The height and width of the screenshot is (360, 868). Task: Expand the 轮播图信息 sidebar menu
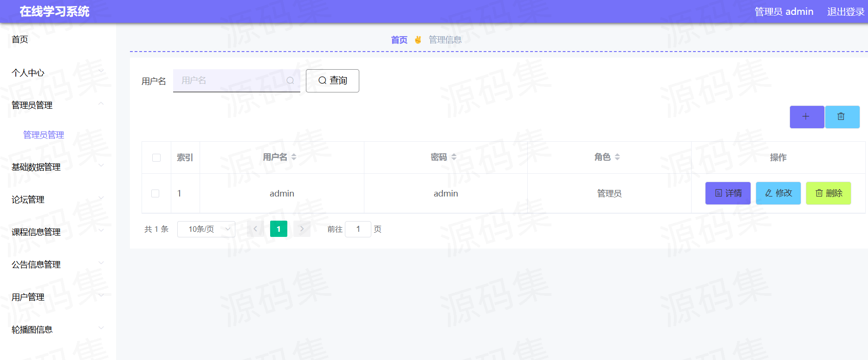pyautogui.click(x=58, y=329)
